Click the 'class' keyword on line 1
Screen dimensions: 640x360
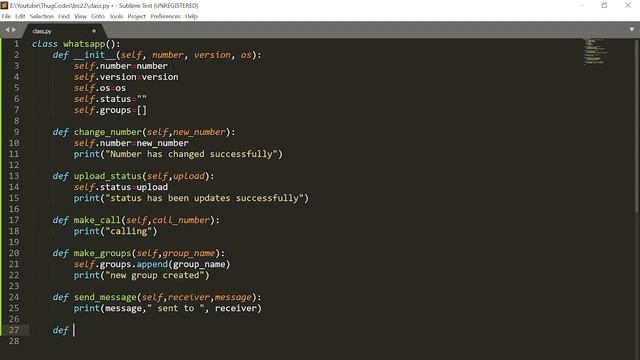[x=45, y=44]
